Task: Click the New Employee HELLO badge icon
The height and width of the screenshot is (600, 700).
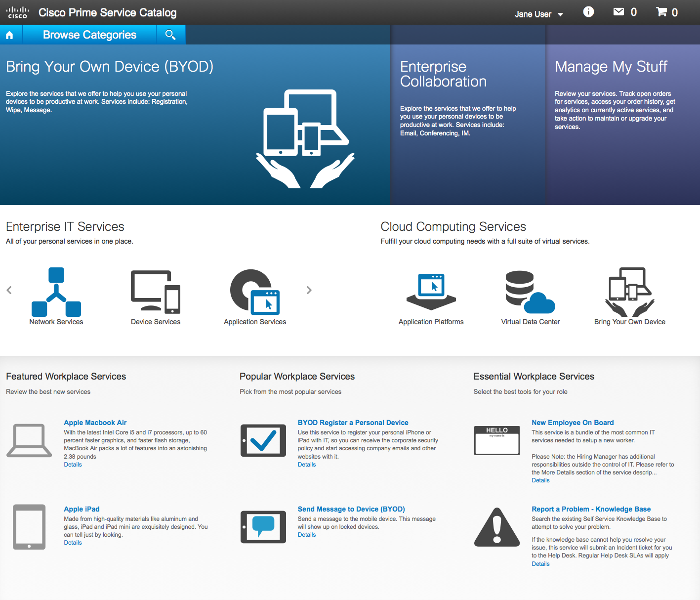Action: click(x=497, y=440)
